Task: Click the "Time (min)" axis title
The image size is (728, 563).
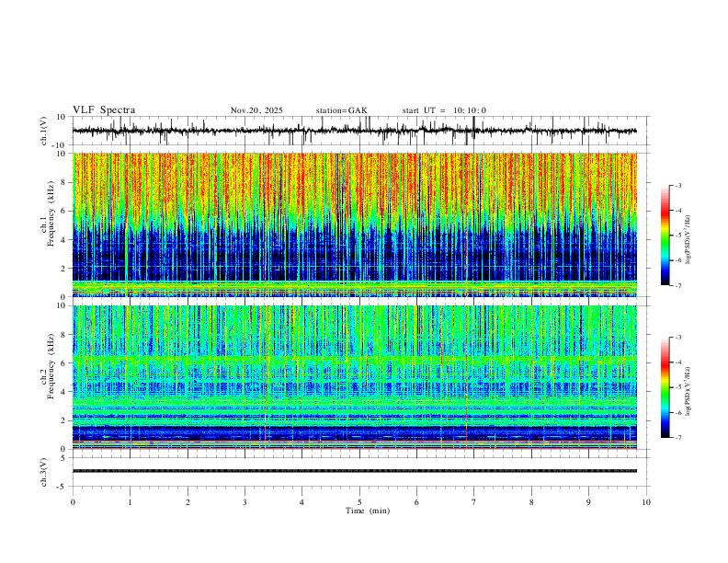Action: 368,511
